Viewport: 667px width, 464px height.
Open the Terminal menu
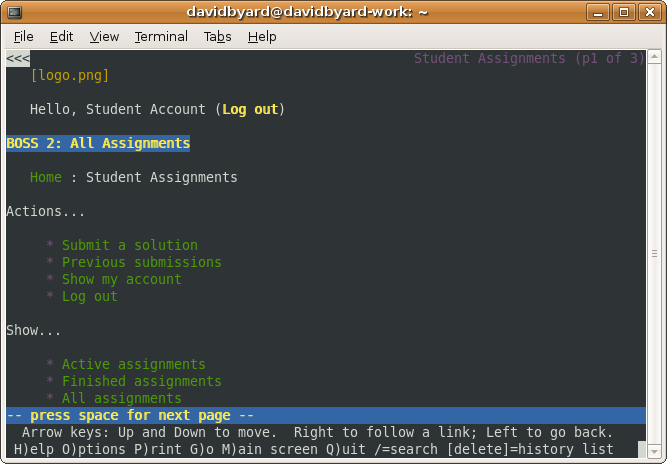click(x=161, y=36)
